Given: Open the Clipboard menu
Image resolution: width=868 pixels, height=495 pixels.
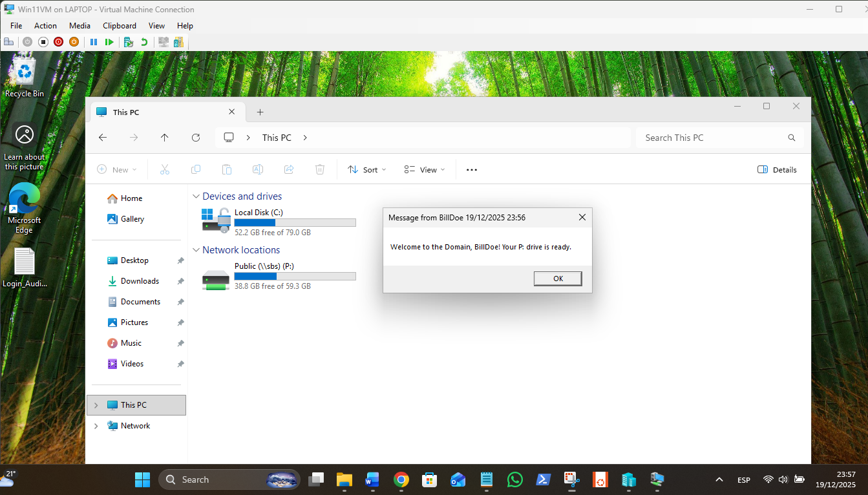Looking at the screenshot, I should coord(120,26).
